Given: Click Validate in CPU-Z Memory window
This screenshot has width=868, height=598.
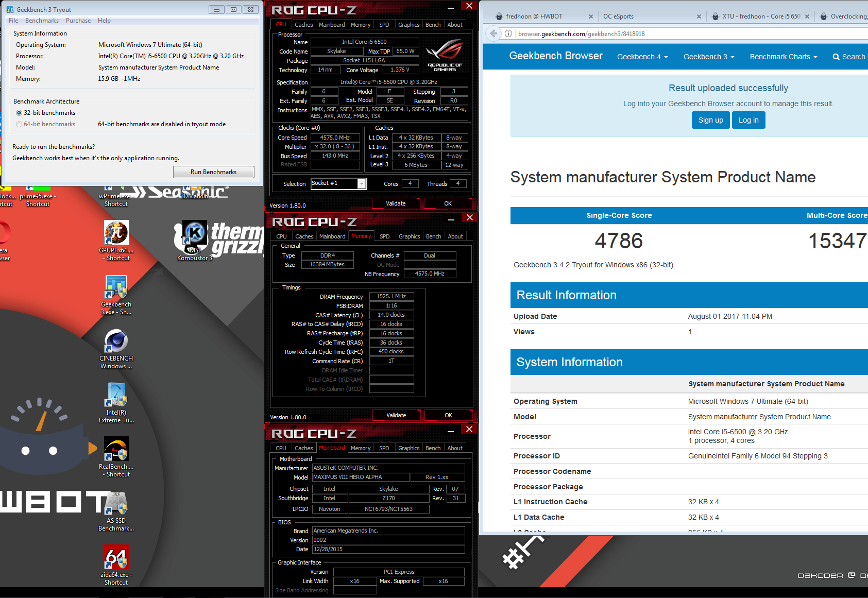Looking at the screenshot, I should click(396, 415).
